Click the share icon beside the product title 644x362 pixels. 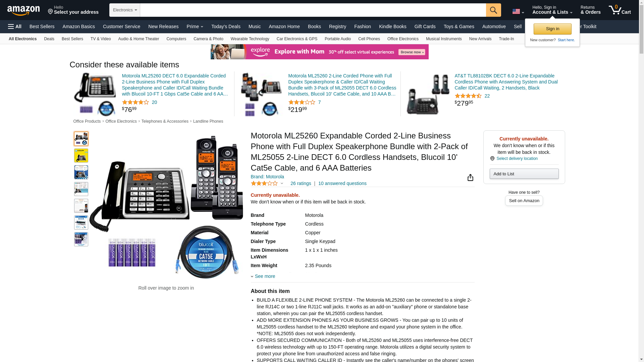pyautogui.click(x=470, y=178)
